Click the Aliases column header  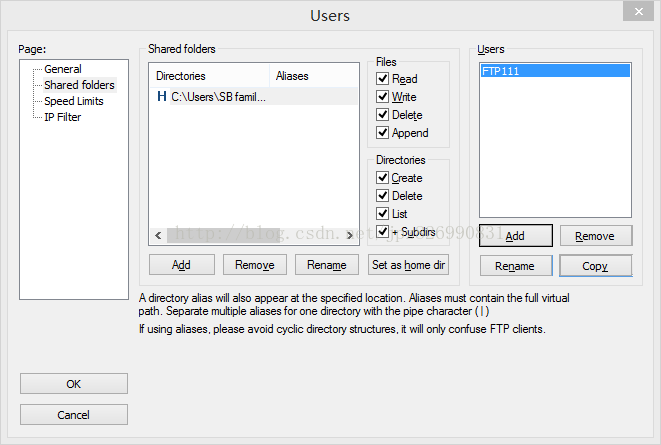click(314, 76)
